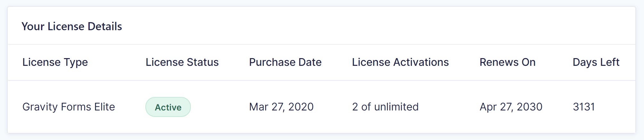Click the "Your License Details" heading
This screenshot has width=644, height=140.
tap(72, 26)
